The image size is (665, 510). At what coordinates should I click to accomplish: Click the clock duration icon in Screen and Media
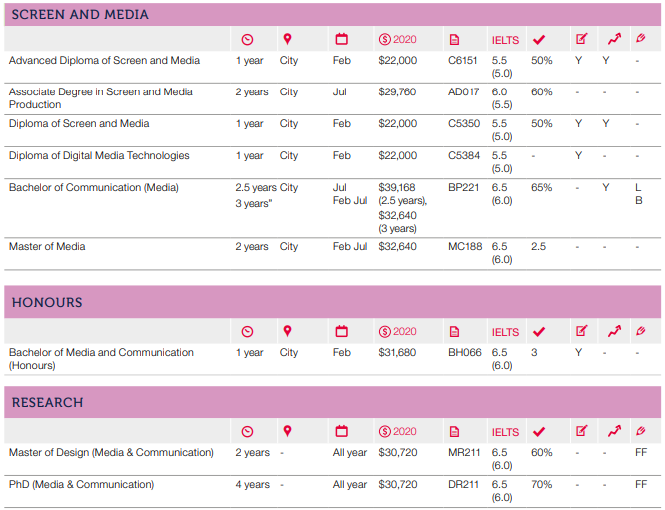(248, 40)
